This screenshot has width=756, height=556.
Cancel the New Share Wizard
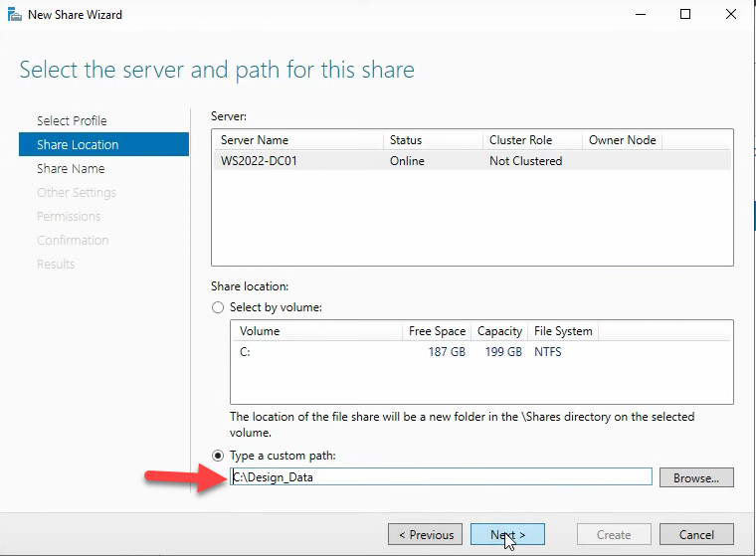pos(696,534)
